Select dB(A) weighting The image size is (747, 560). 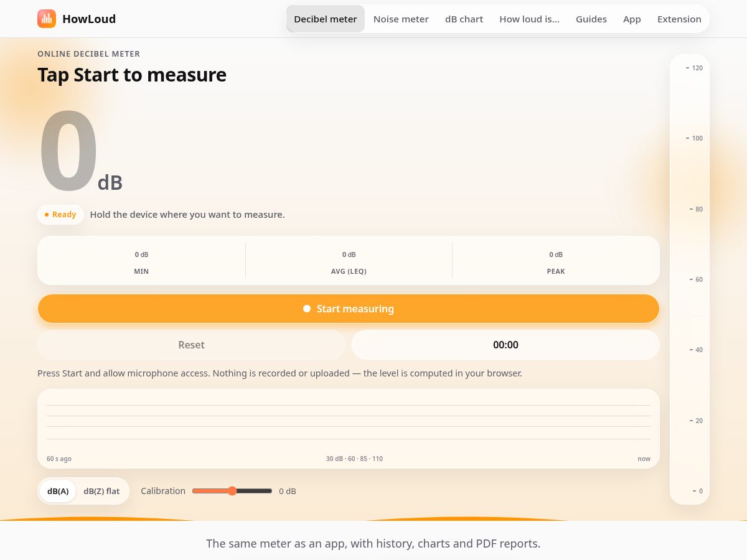coord(58,491)
